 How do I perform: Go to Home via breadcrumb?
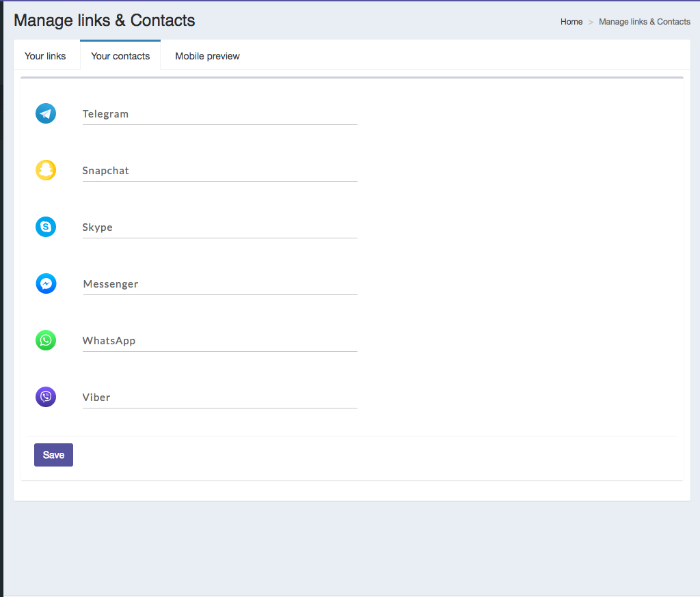pyautogui.click(x=571, y=21)
